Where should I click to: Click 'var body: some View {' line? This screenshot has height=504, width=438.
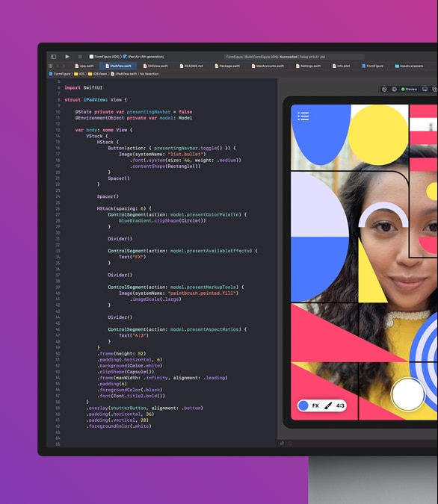(x=104, y=130)
